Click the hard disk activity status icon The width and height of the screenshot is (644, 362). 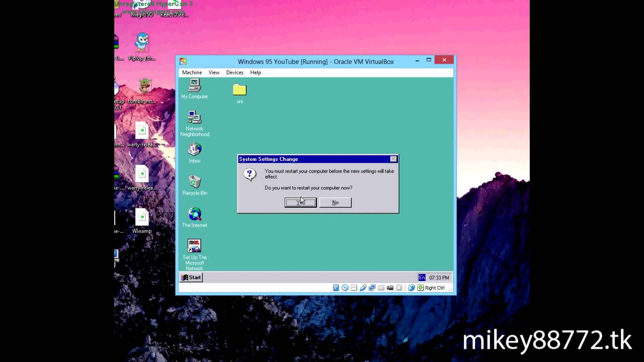(336, 288)
